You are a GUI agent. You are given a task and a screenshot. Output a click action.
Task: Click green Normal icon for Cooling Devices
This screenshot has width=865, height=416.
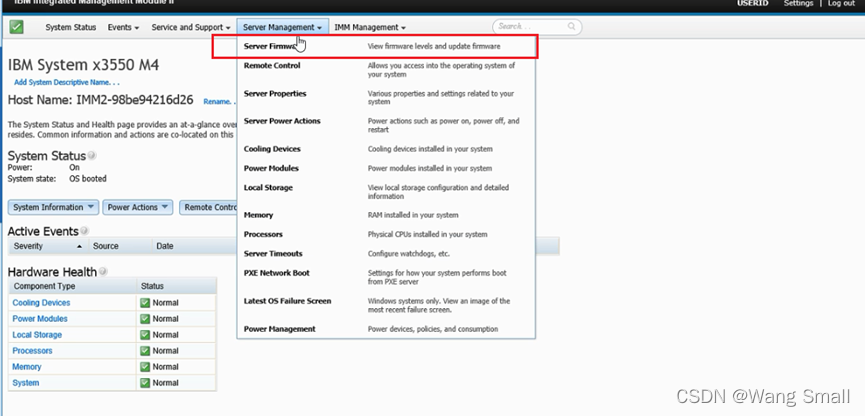[x=145, y=302]
